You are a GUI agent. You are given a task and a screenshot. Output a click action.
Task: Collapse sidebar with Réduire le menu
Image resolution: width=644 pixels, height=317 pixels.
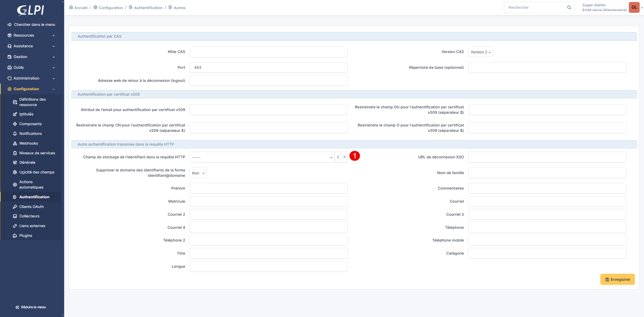click(x=31, y=307)
